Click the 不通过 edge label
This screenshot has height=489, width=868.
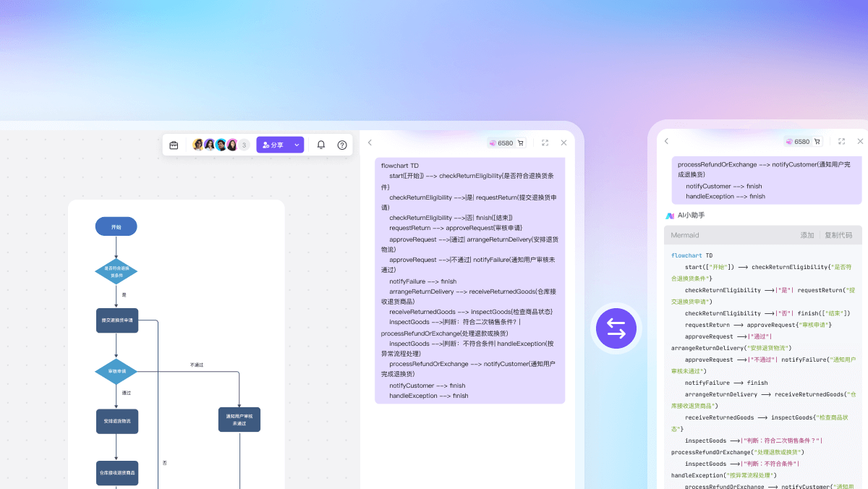[x=197, y=365]
